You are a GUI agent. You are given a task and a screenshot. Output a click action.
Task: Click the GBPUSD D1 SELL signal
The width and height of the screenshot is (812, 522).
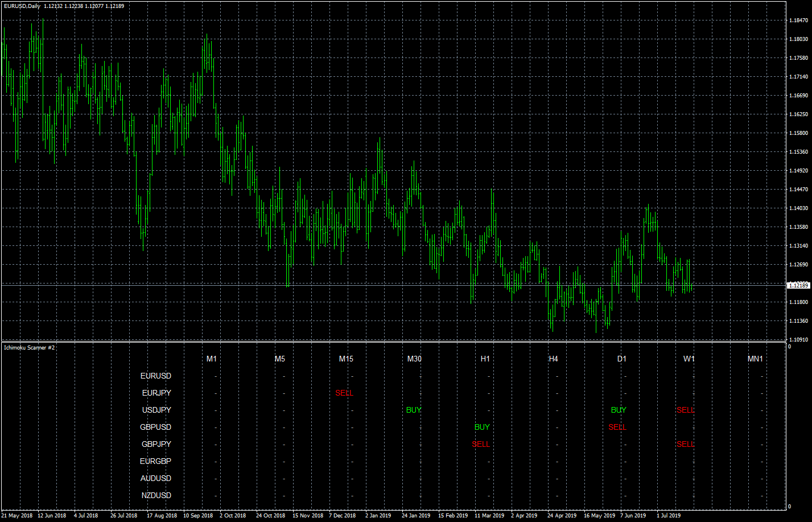[x=617, y=427]
